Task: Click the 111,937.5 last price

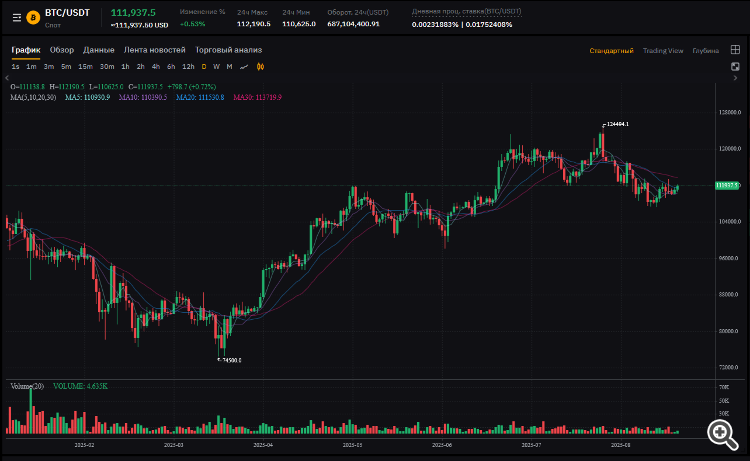Action: (x=133, y=13)
